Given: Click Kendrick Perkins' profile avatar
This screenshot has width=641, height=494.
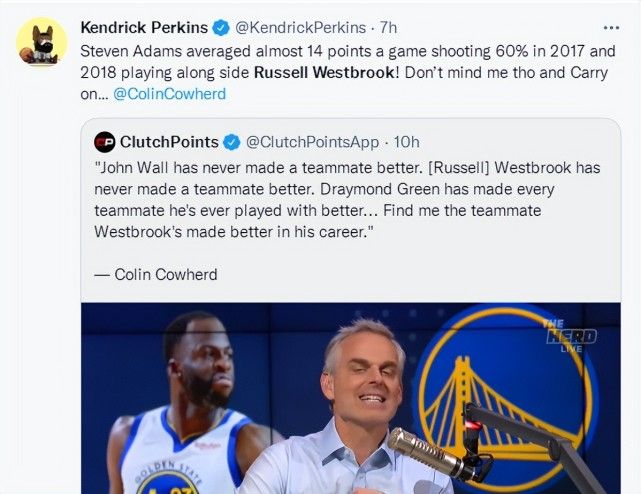Looking at the screenshot, I should pos(41,43).
